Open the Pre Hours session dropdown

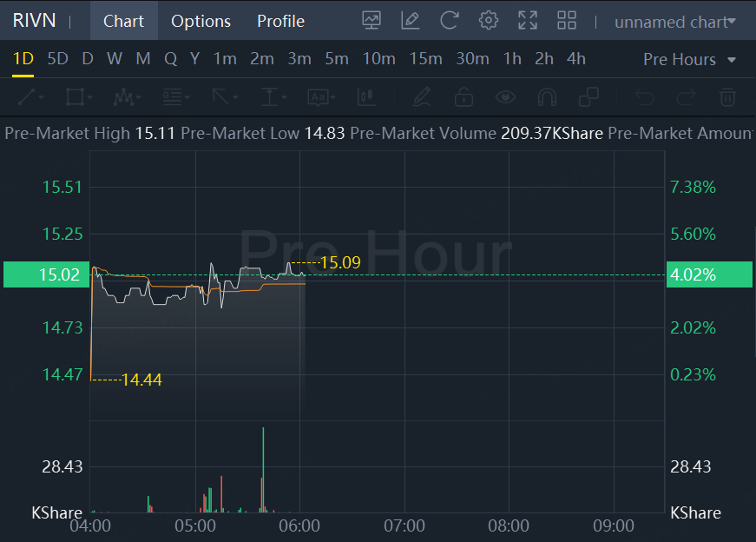[x=689, y=59]
